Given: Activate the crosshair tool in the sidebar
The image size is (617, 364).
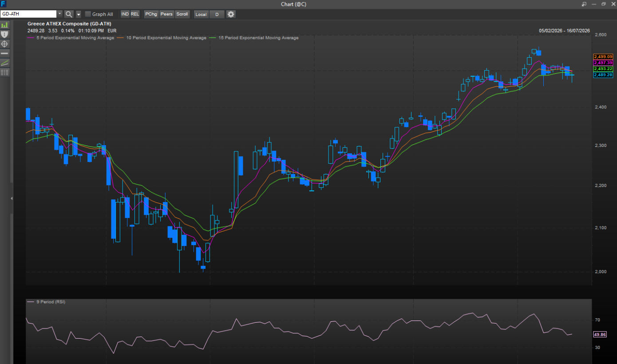Looking at the screenshot, I should pyautogui.click(x=4, y=44).
